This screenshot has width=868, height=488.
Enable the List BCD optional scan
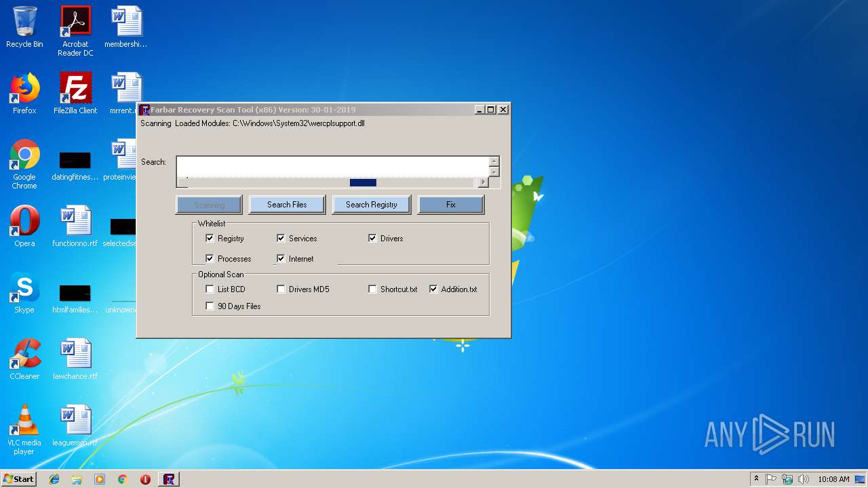pyautogui.click(x=210, y=289)
